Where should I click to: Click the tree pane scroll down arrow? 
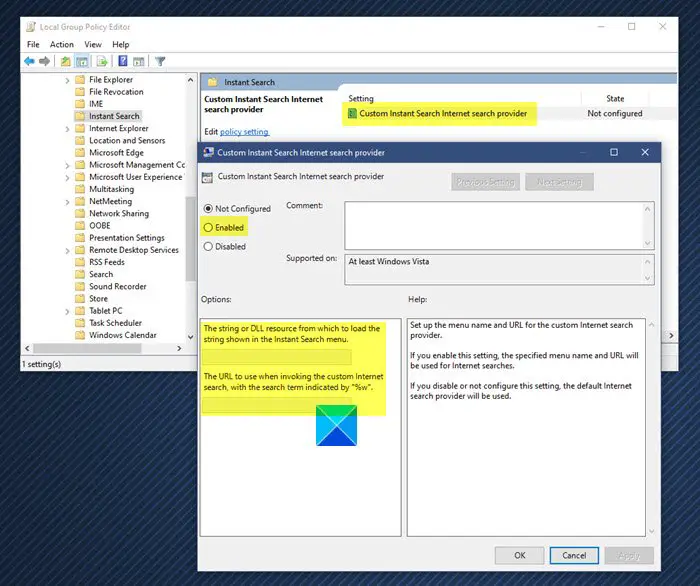point(191,337)
